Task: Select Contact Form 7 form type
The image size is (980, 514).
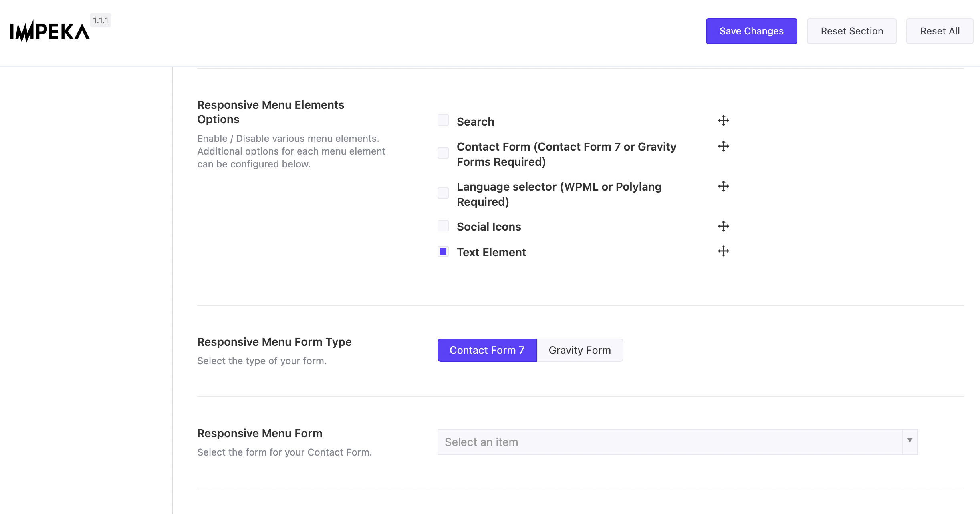Action: (487, 350)
